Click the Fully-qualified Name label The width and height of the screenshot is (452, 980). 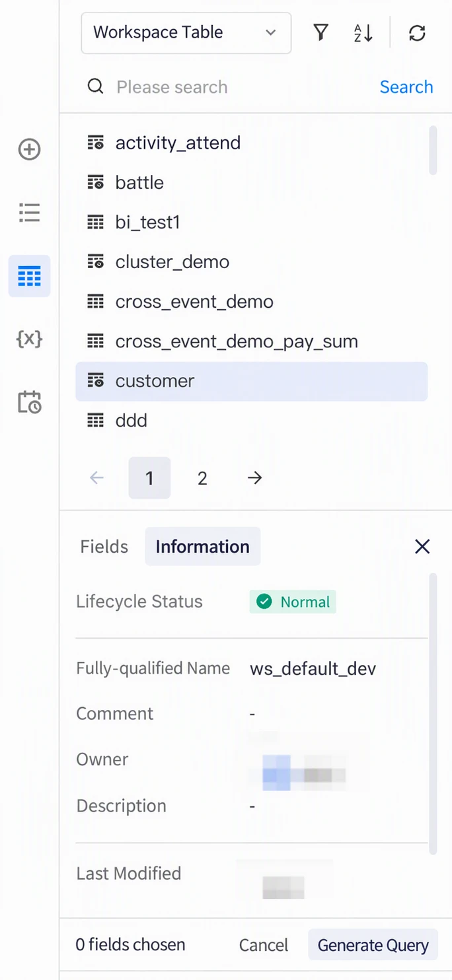pyautogui.click(x=153, y=668)
